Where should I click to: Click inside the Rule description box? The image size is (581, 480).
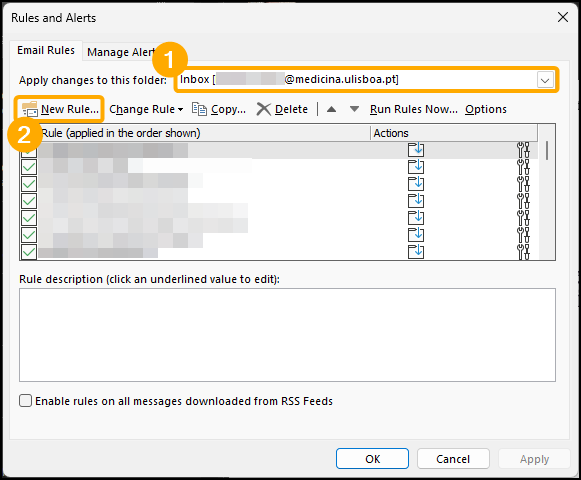287,335
